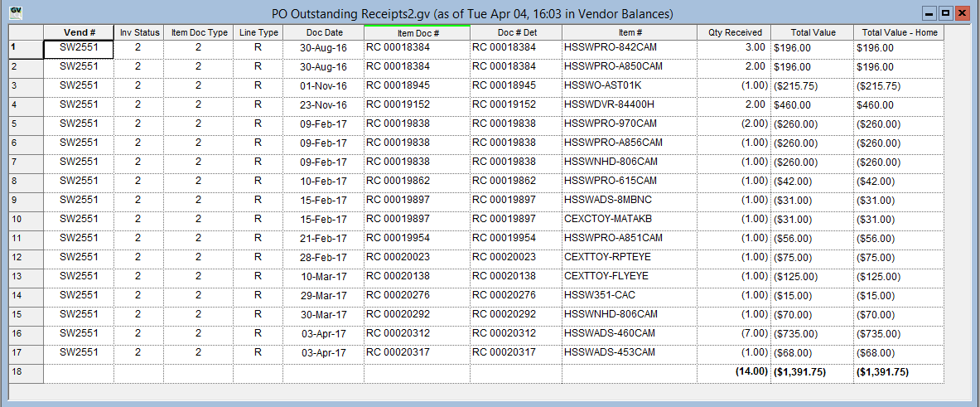Select the totals row number 18

[x=25, y=372]
